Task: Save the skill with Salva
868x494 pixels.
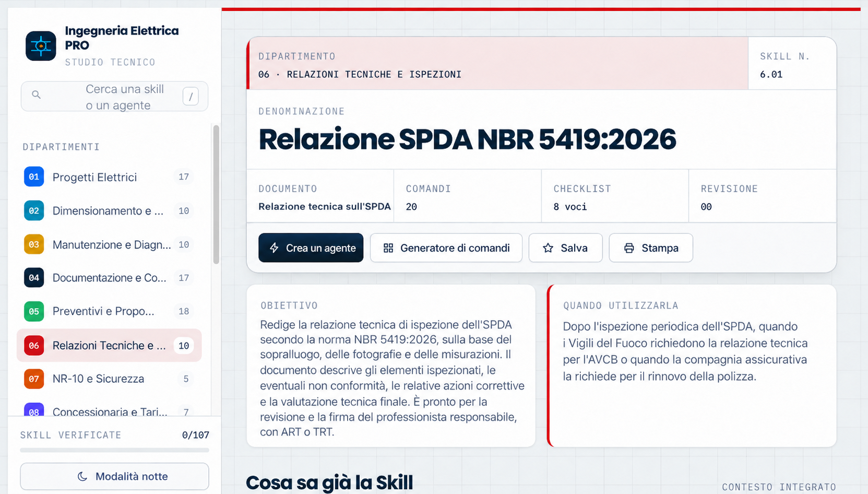Action: [565, 248]
